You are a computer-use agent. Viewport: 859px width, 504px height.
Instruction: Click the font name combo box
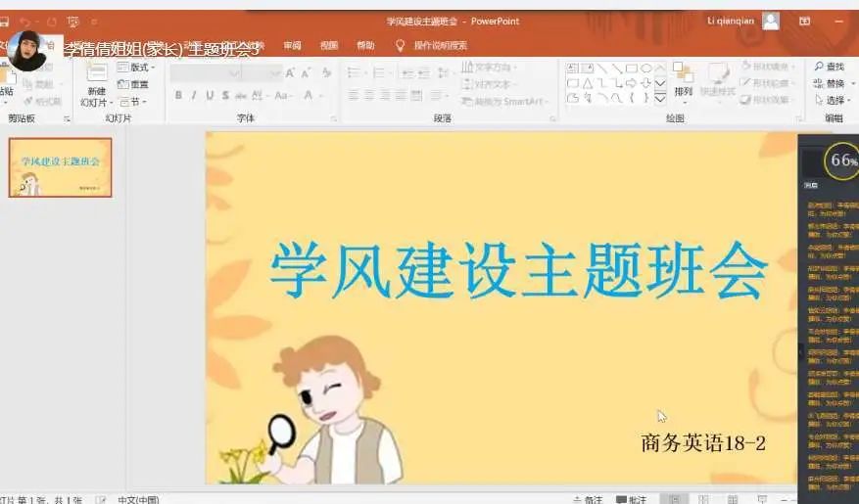205,72
